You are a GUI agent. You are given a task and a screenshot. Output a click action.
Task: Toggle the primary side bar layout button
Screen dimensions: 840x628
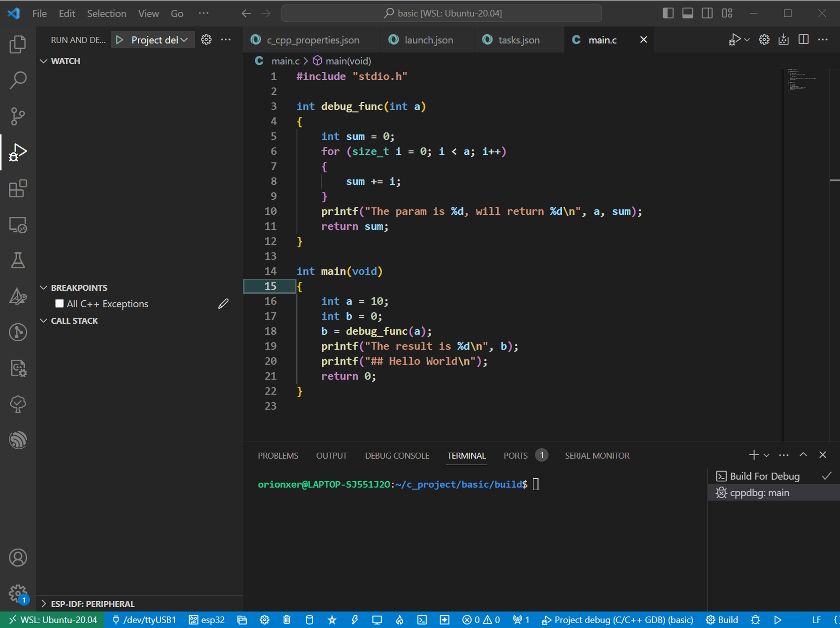pos(668,13)
